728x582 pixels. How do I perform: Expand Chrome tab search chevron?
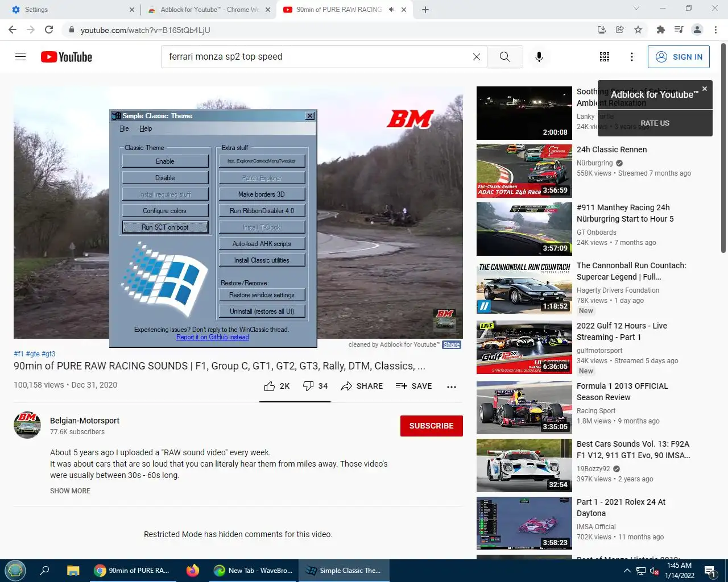coord(636,9)
